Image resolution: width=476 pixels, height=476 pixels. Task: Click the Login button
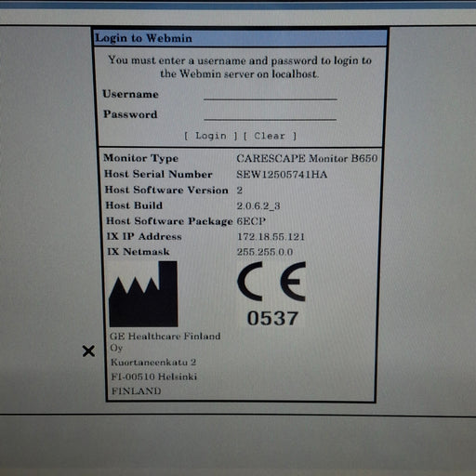point(211,136)
